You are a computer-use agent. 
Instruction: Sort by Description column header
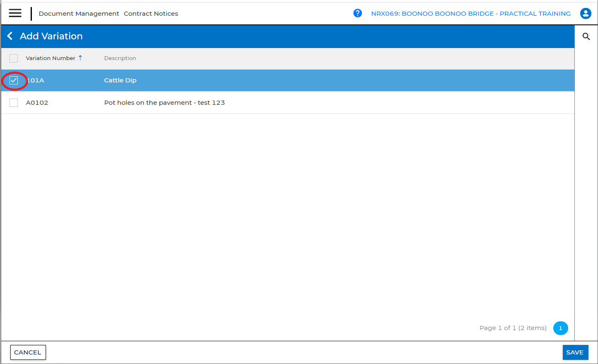(x=120, y=58)
